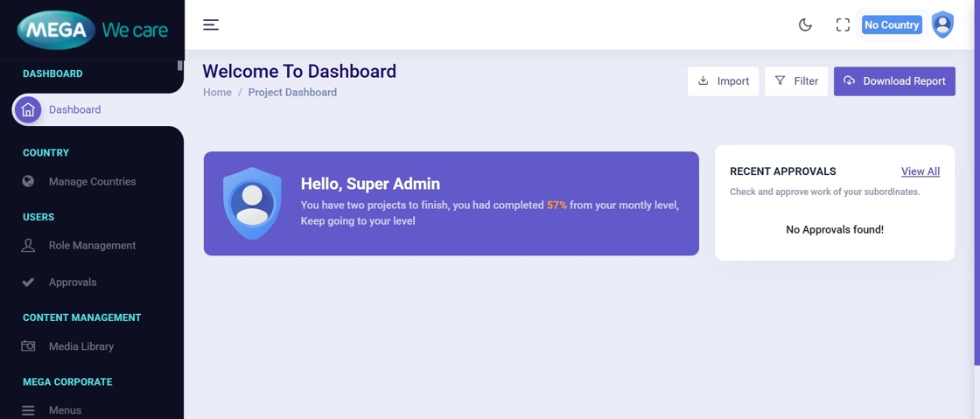This screenshot has width=980, height=419.
Task: Switch to dark mode with moon icon
Action: (x=805, y=24)
